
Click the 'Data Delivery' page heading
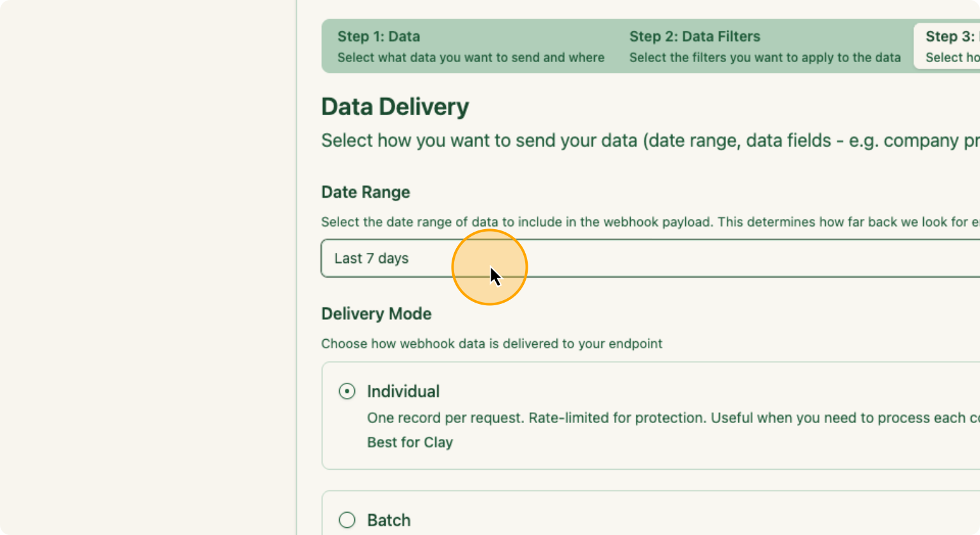[x=395, y=107]
